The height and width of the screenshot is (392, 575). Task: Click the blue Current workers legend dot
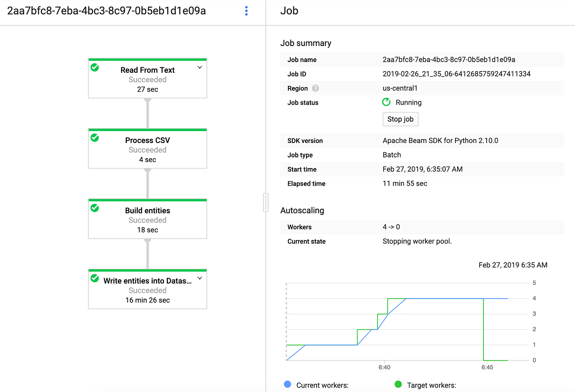tap(287, 384)
